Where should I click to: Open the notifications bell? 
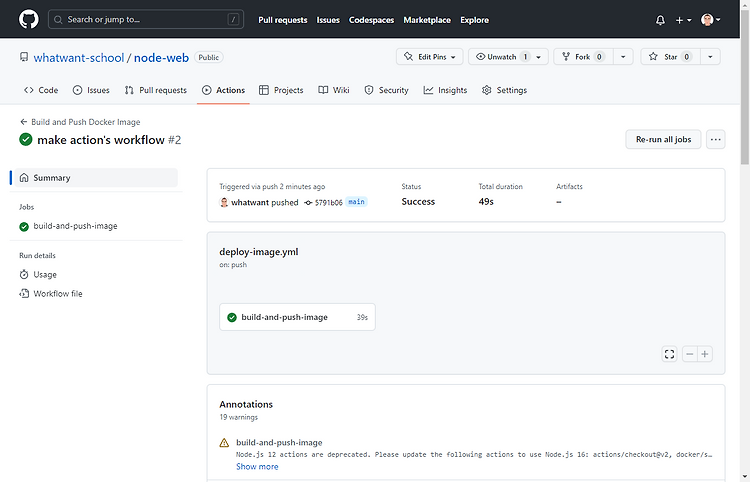(660, 20)
